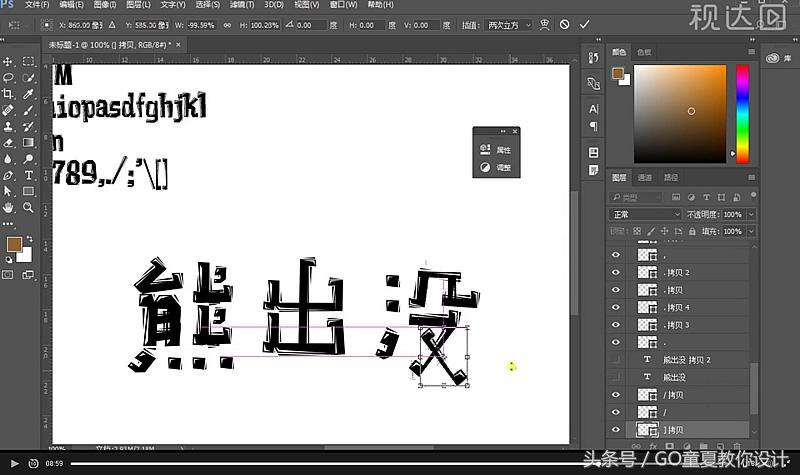
Task: Select the Lasso tool
Action: (8, 78)
